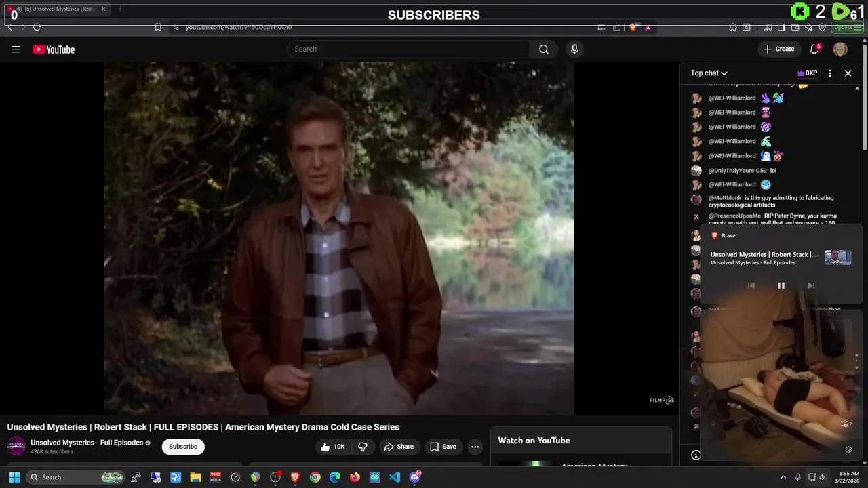
Task: Open the Create menu button
Action: [778, 49]
